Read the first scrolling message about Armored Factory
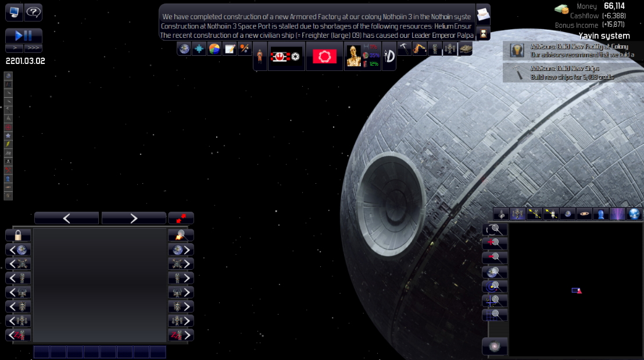The height and width of the screenshot is (360, 644). click(316, 17)
